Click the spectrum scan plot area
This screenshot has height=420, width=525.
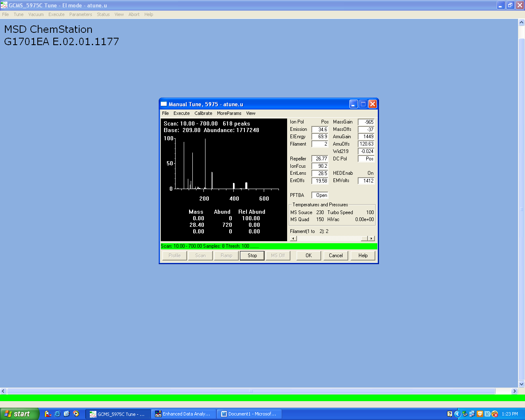[x=224, y=180]
